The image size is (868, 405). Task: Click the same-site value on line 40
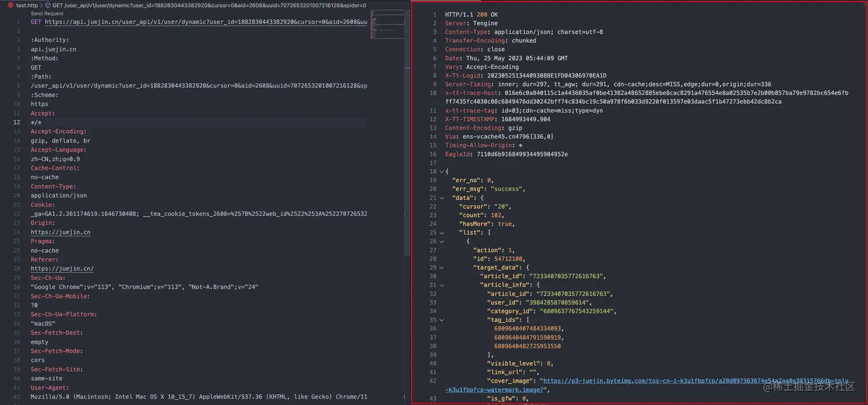click(46, 379)
